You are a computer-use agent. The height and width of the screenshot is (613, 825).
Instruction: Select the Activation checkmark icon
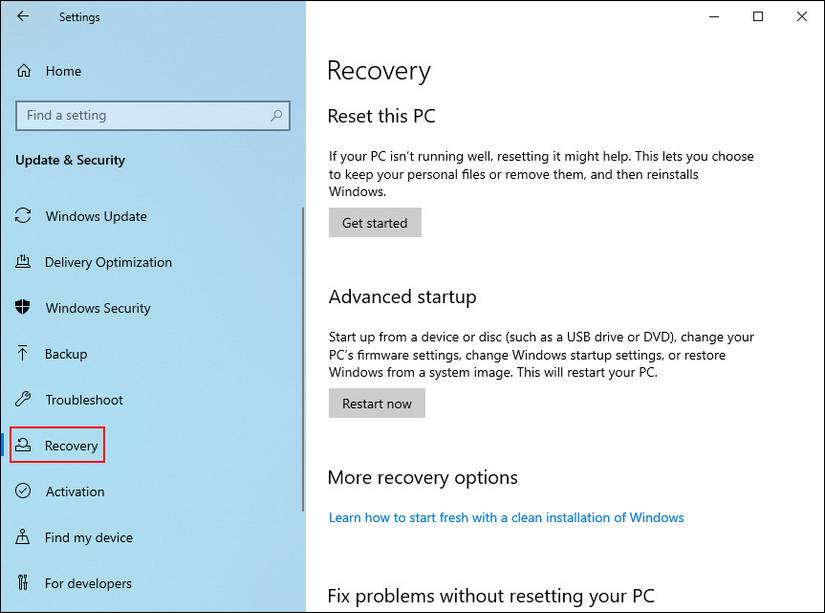click(24, 491)
